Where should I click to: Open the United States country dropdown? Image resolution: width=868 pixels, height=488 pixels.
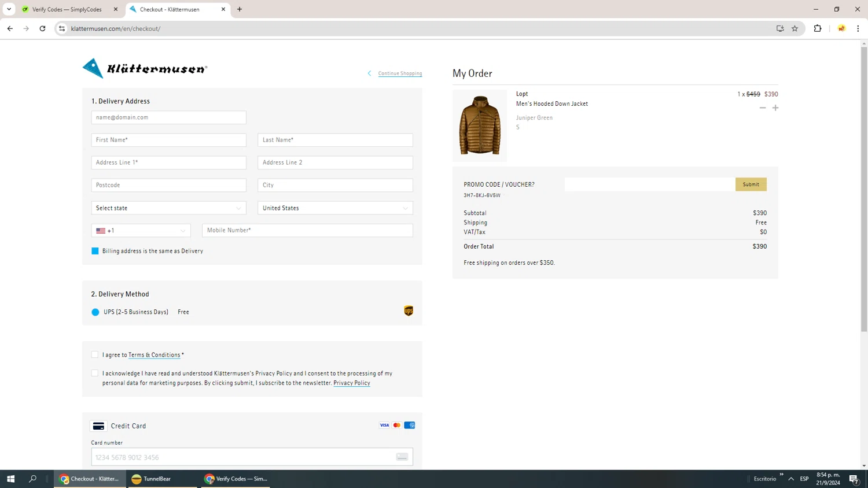click(335, 208)
